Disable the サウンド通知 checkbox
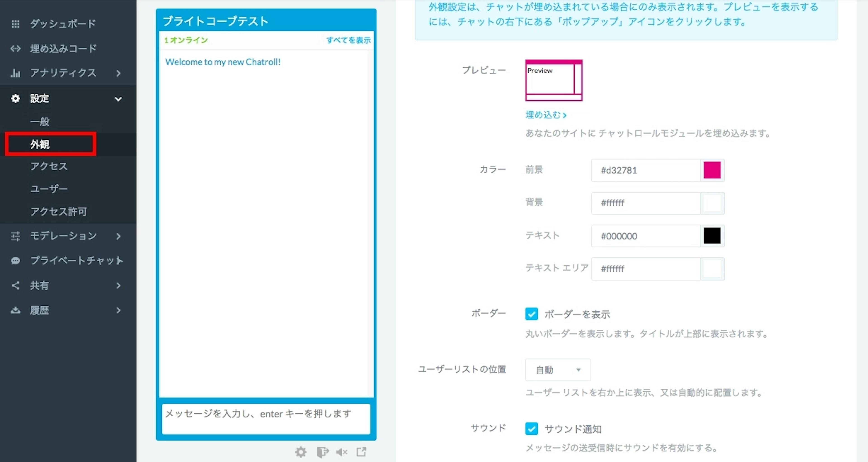Screen dimensions: 868x462 pos(531,429)
